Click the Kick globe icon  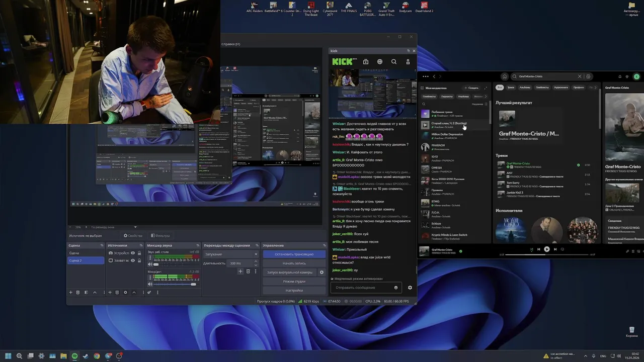(x=380, y=62)
